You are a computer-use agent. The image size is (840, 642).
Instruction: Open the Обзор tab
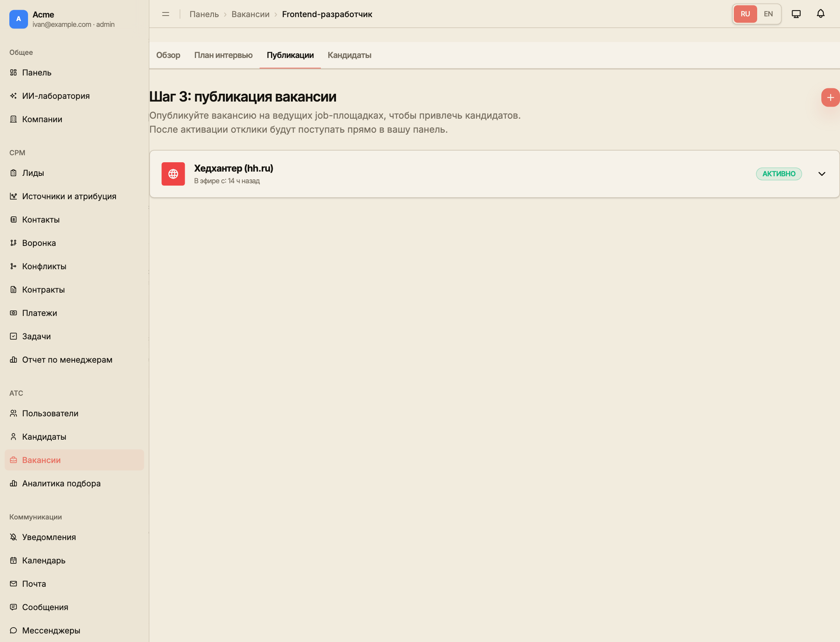168,55
